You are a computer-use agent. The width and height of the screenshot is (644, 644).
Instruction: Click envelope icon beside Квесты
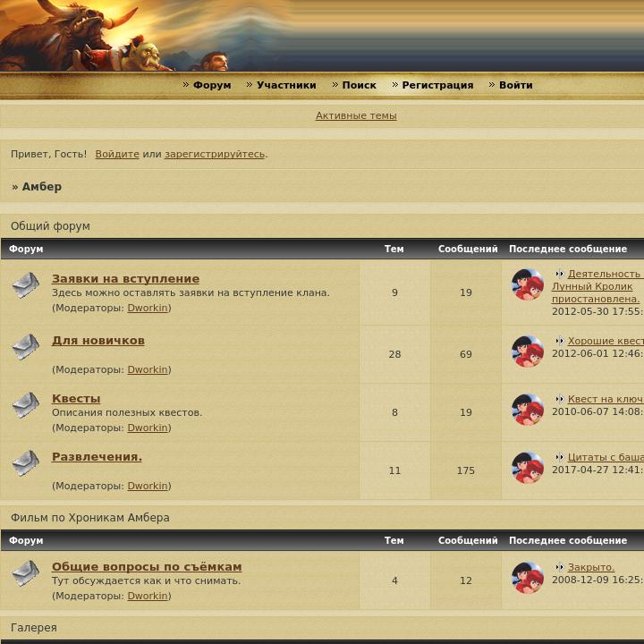coord(25,404)
